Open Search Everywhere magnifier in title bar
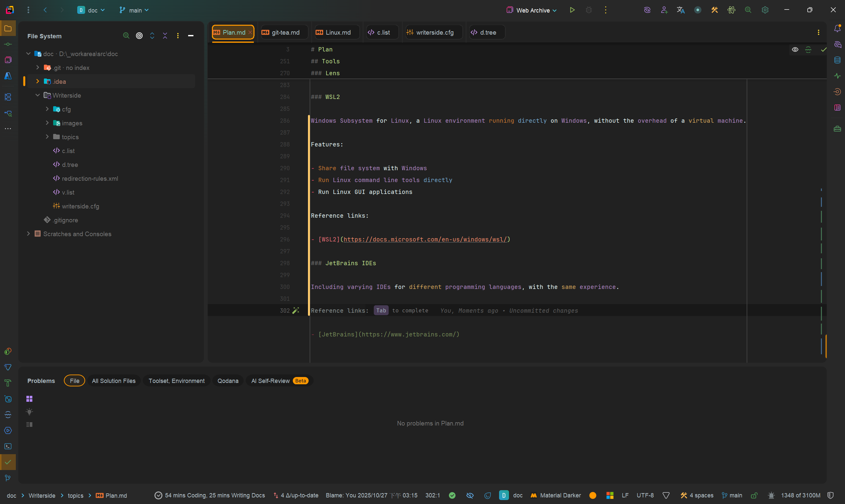The width and height of the screenshot is (845, 504). [748, 10]
